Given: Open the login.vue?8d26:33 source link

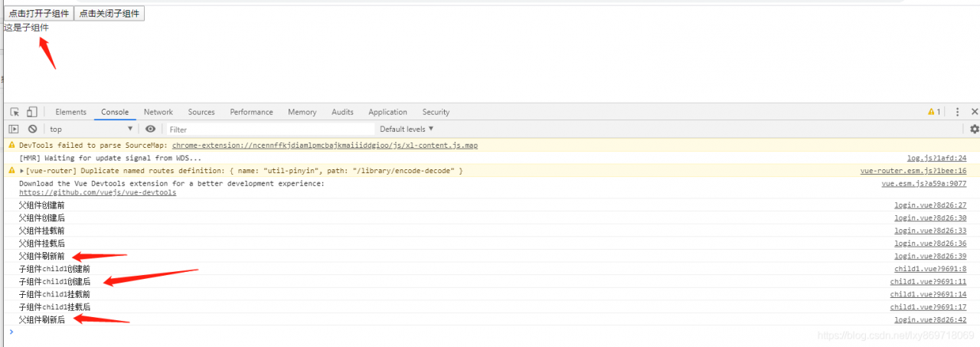Looking at the screenshot, I should click(930, 230).
